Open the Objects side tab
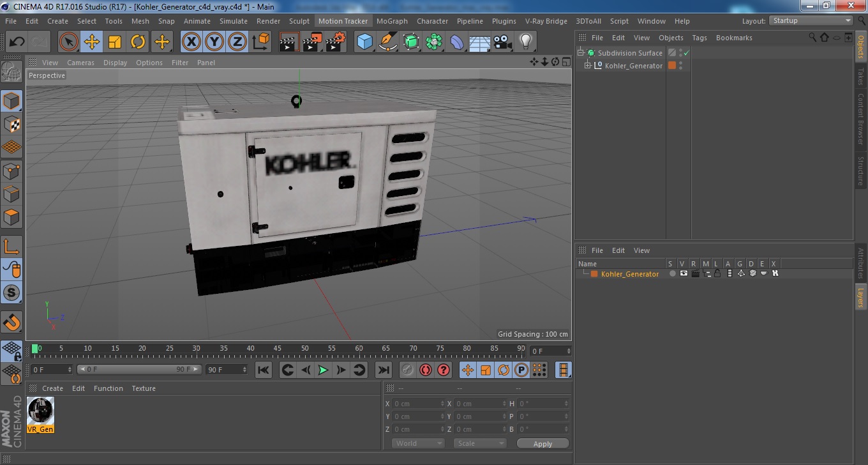The height and width of the screenshot is (465, 868). pyautogui.click(x=860, y=46)
